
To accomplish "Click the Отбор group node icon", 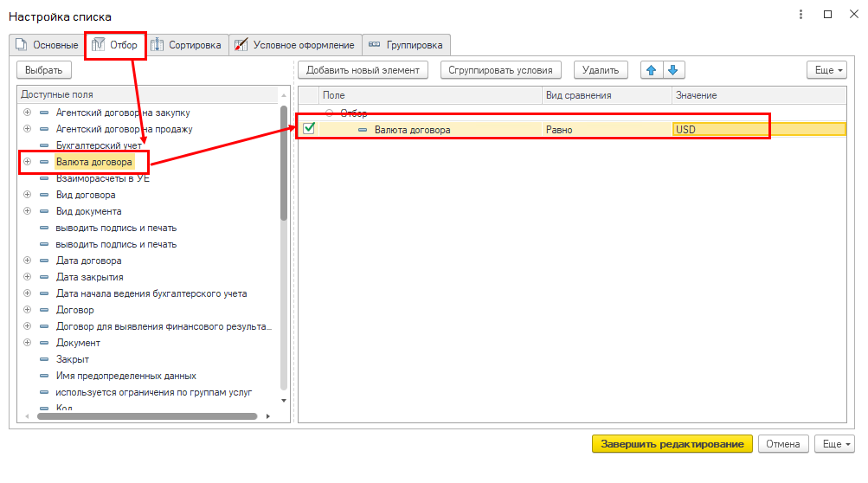I will [330, 113].
